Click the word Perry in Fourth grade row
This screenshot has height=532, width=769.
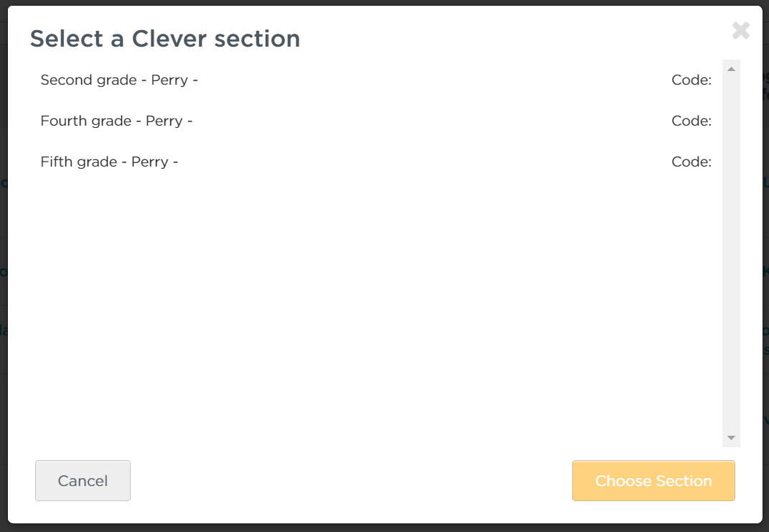click(164, 121)
